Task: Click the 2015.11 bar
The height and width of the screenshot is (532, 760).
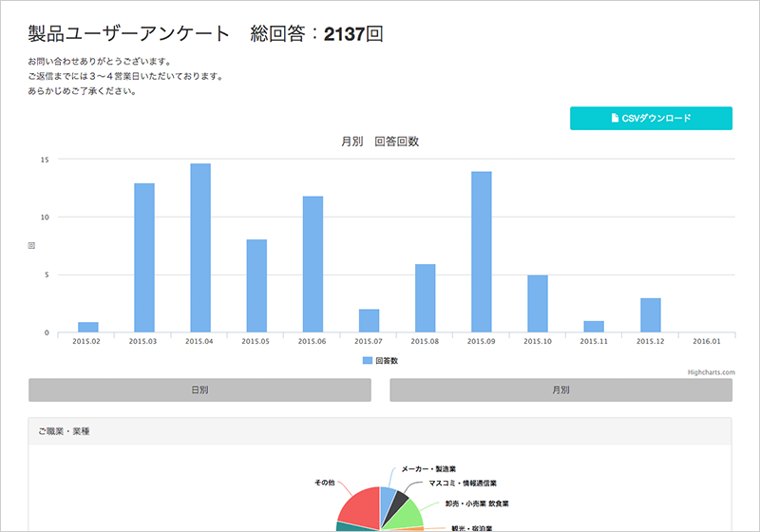Action: click(x=595, y=327)
